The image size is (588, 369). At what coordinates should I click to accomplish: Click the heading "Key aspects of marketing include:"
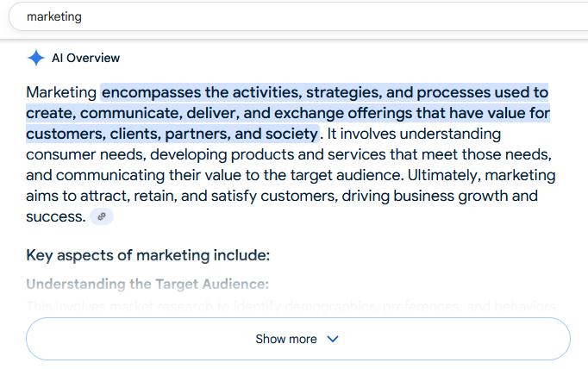point(147,255)
